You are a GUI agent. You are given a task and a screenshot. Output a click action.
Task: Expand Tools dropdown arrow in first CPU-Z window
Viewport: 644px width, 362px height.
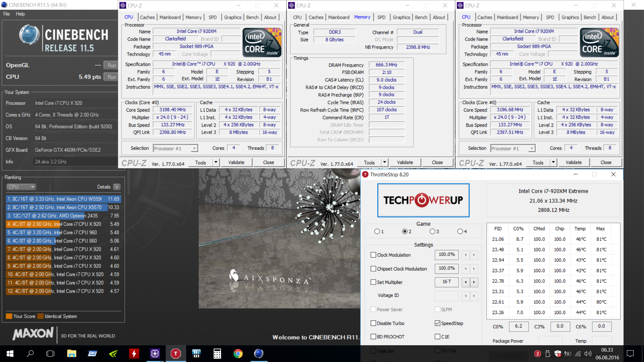pyautogui.click(x=216, y=162)
